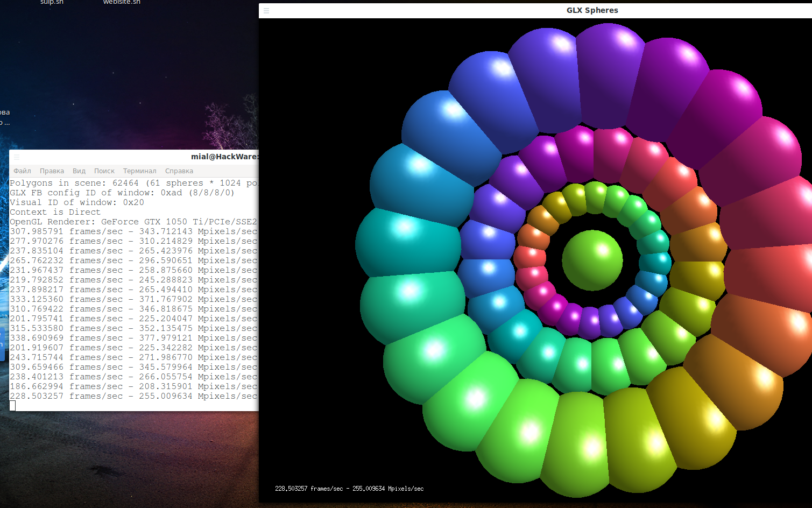The image size is (812, 508).
Task: Click the mial@HackWare terminal title bar
Action: click(224, 157)
